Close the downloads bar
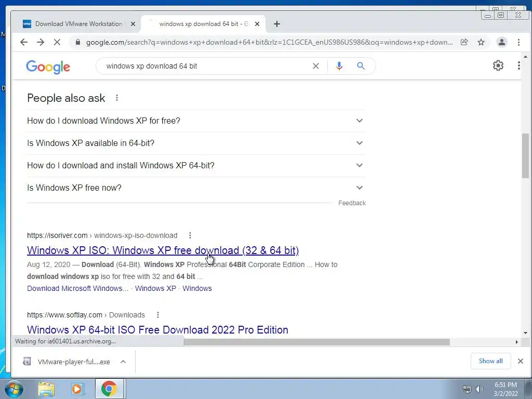The height and width of the screenshot is (399, 532). (521, 361)
